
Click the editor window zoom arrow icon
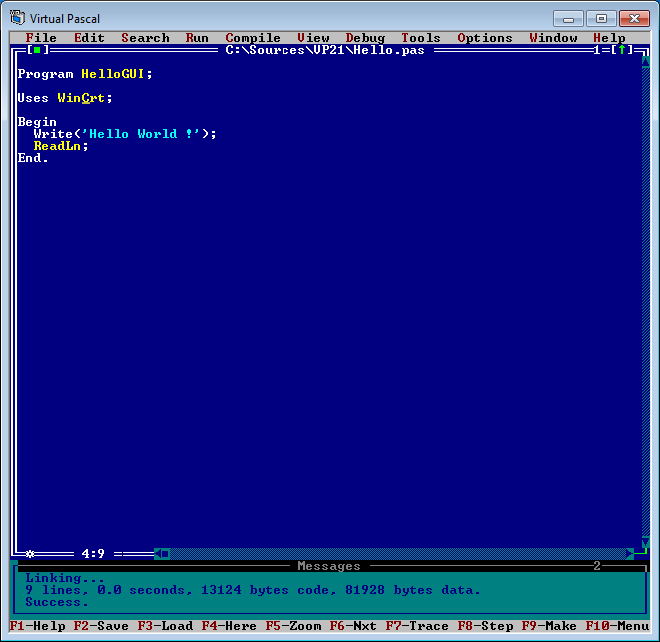[x=621, y=50]
